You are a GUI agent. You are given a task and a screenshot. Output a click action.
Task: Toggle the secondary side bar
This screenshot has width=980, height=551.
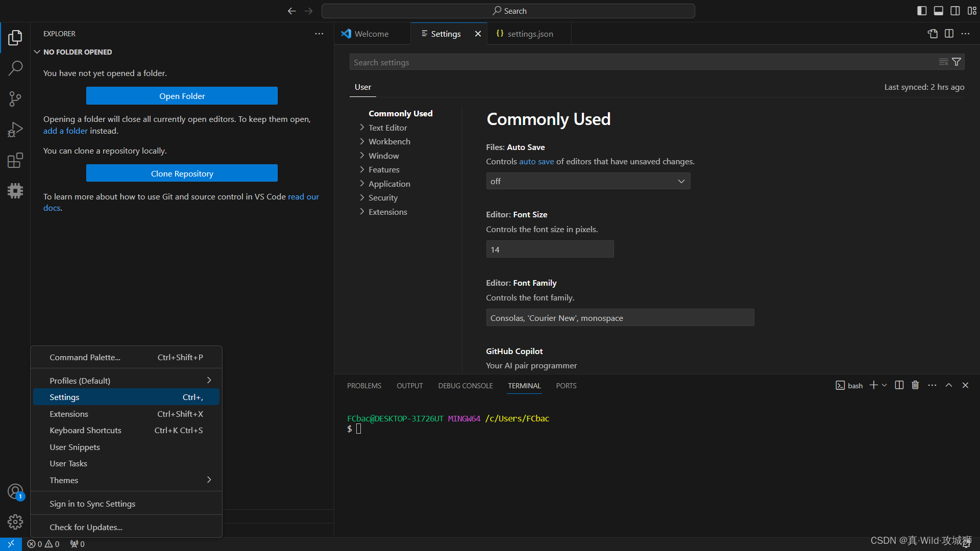(x=955, y=10)
